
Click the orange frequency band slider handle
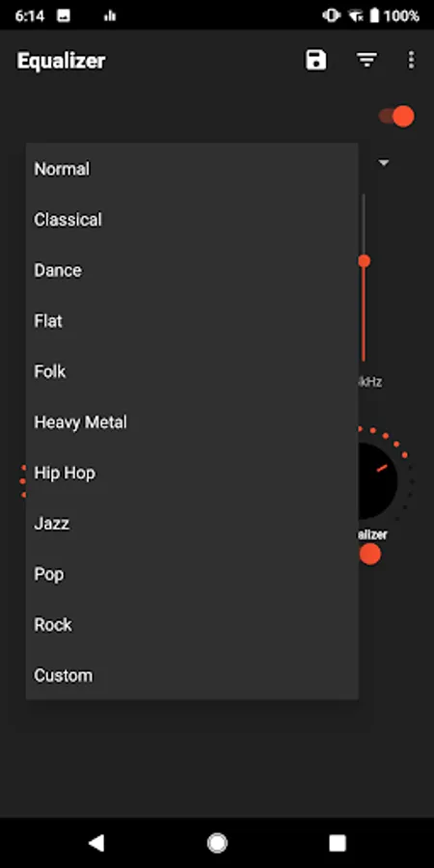[x=364, y=261]
